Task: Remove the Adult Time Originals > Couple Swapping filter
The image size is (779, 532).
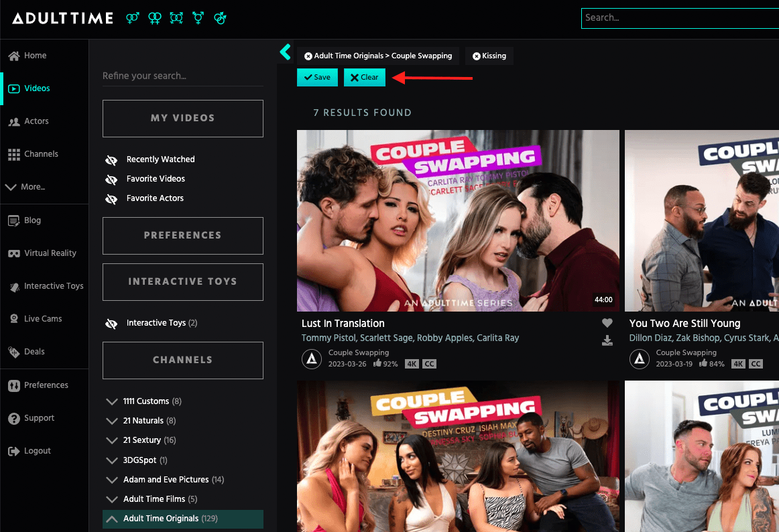Action: (308, 56)
